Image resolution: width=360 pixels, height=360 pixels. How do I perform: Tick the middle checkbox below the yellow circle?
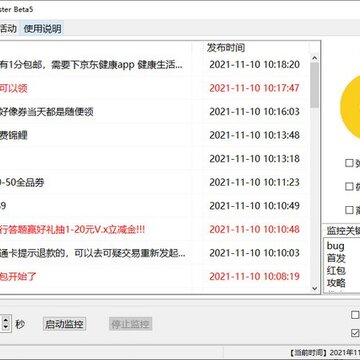coord(349,186)
